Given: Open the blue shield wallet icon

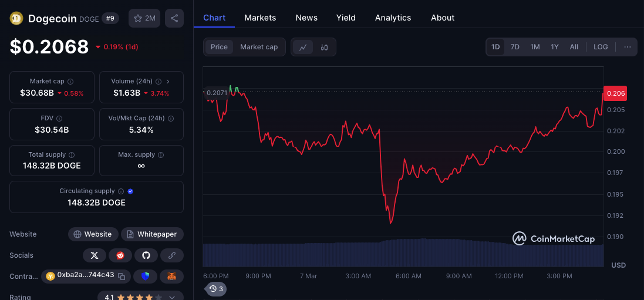Looking at the screenshot, I should (146, 276).
